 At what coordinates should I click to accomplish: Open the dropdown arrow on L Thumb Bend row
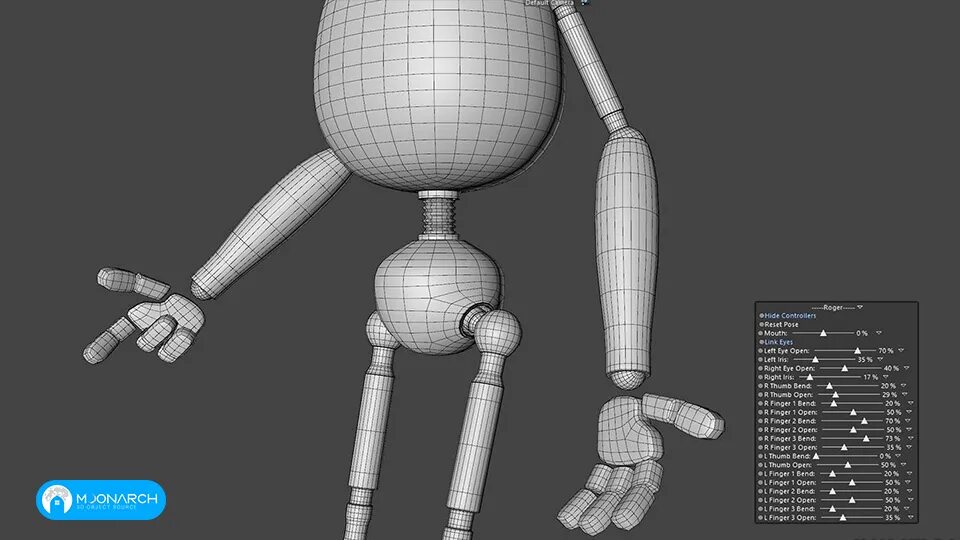click(898, 456)
